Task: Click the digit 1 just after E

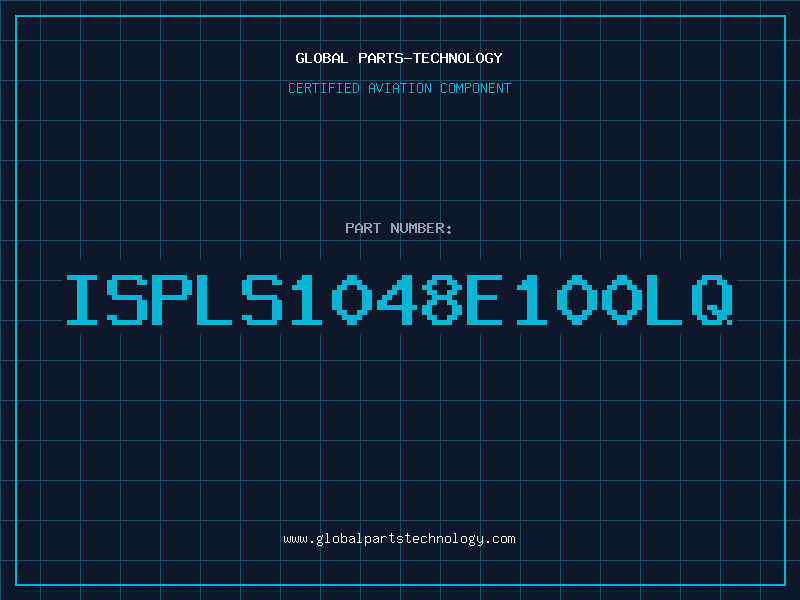Action: 532,299
